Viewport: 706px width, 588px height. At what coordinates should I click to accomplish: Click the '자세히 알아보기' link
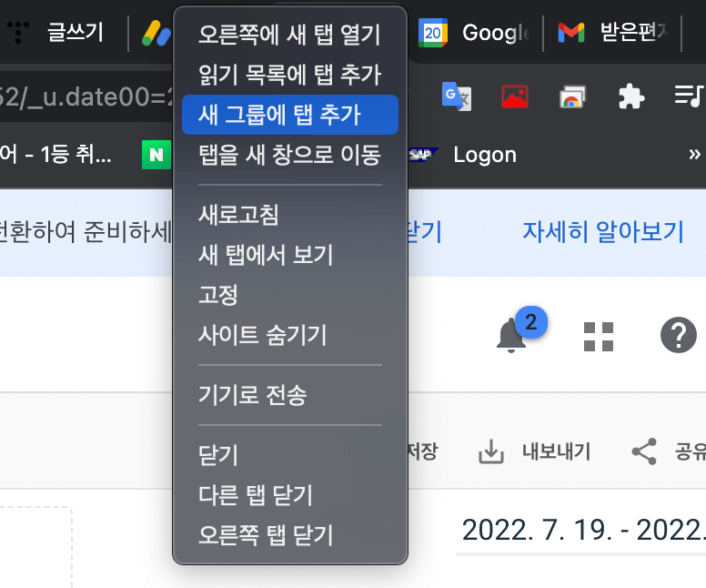coord(603,231)
